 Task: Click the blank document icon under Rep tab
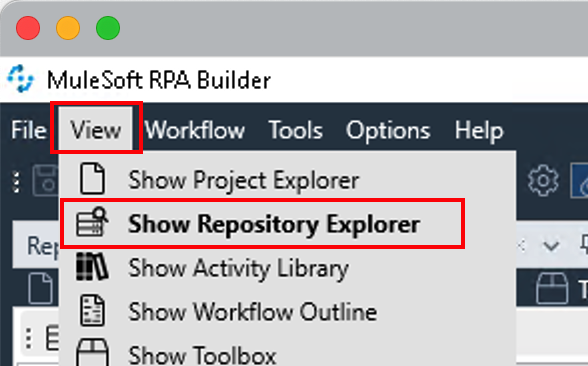tap(40, 288)
